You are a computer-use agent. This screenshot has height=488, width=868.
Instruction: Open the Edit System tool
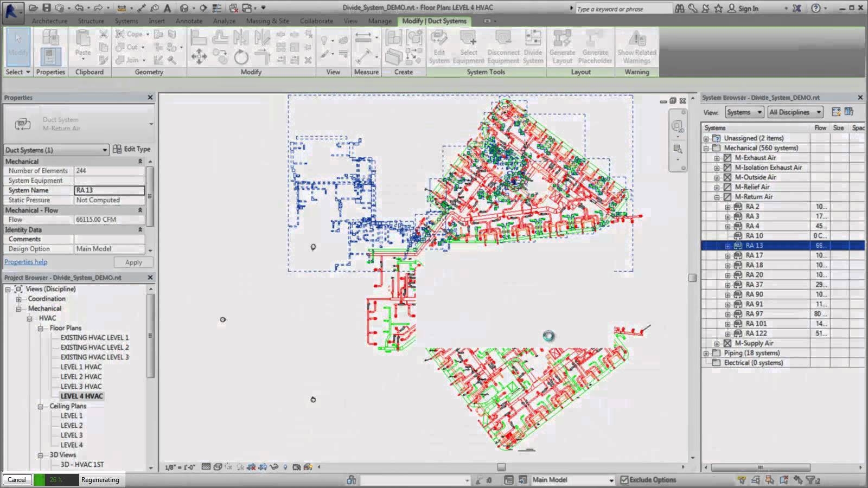click(438, 46)
